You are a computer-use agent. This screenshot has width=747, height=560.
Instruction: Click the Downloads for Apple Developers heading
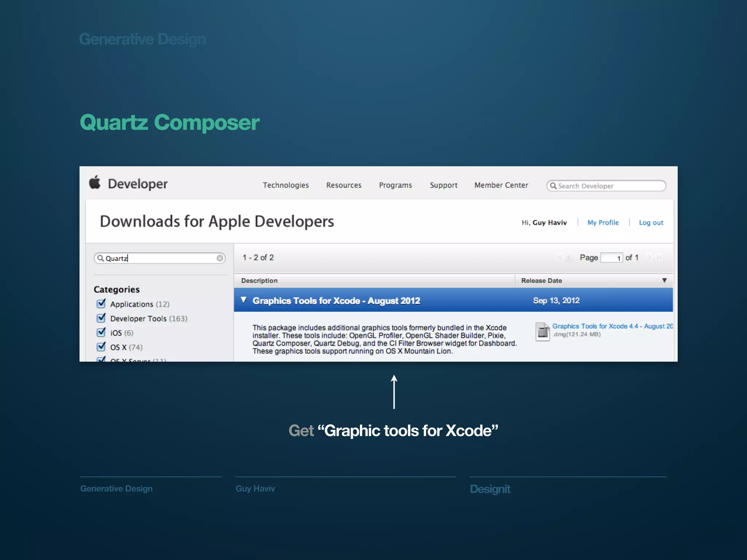pyautogui.click(x=217, y=221)
